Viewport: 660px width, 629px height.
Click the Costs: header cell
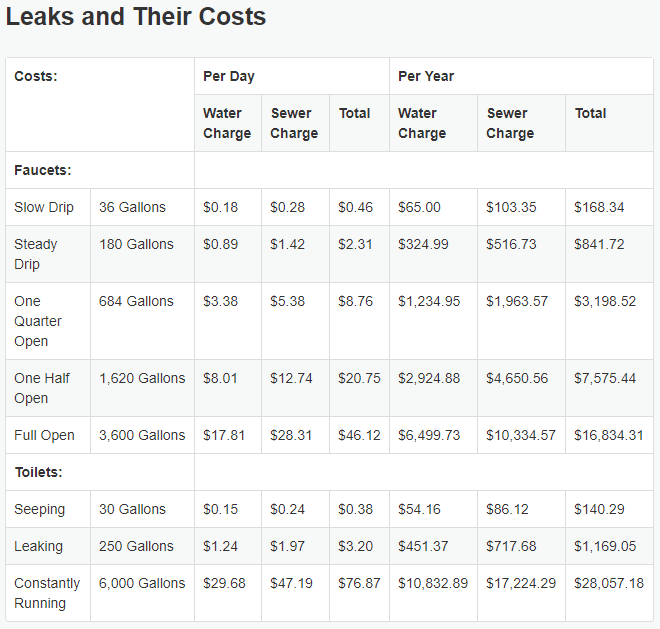(100, 104)
